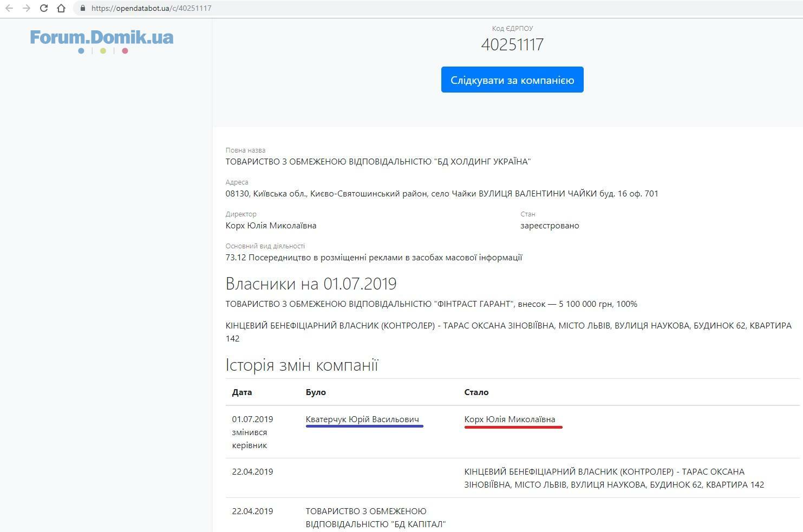Click first 22.04.2019 date with beneficiary change
Viewport: 803px width, 532px height.
pyautogui.click(x=252, y=471)
